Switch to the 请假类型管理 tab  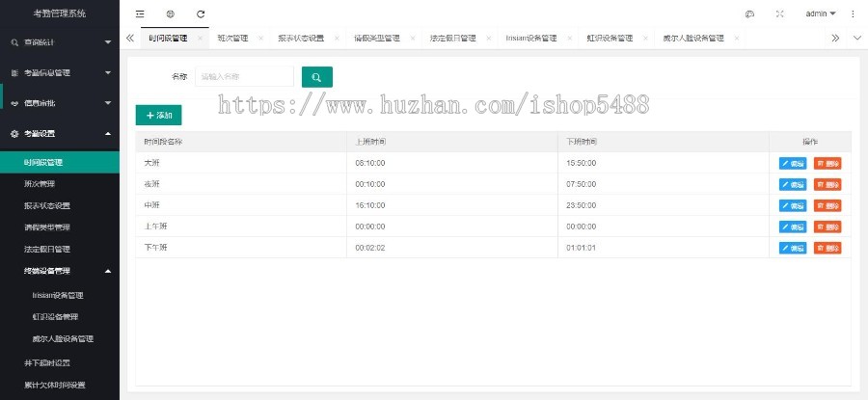(377, 39)
